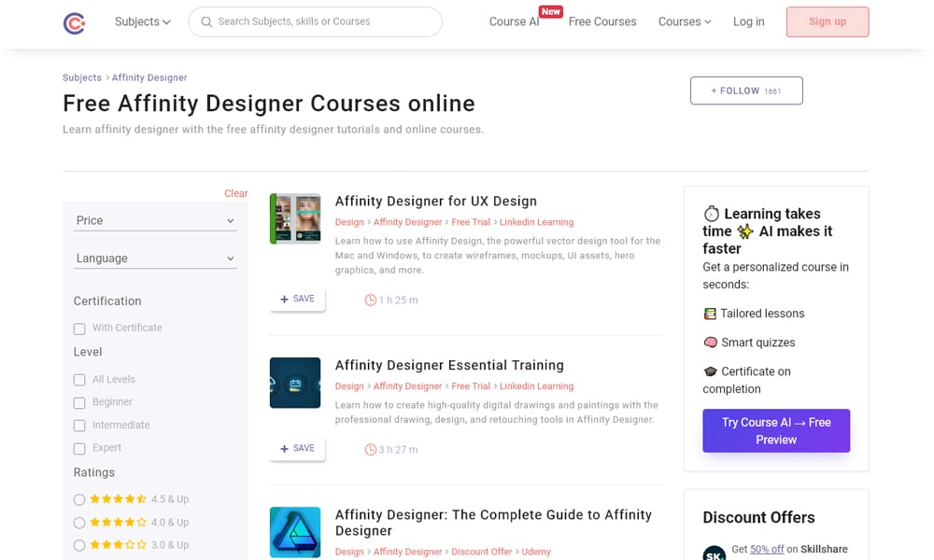The height and width of the screenshot is (560, 934).
Task: Enable the With Certificate checkbox
Action: [x=79, y=329]
